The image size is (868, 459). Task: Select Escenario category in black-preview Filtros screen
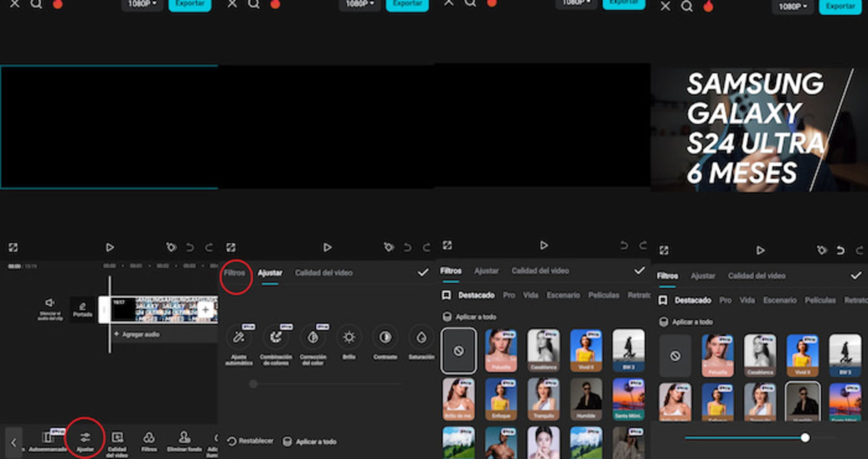(563, 295)
